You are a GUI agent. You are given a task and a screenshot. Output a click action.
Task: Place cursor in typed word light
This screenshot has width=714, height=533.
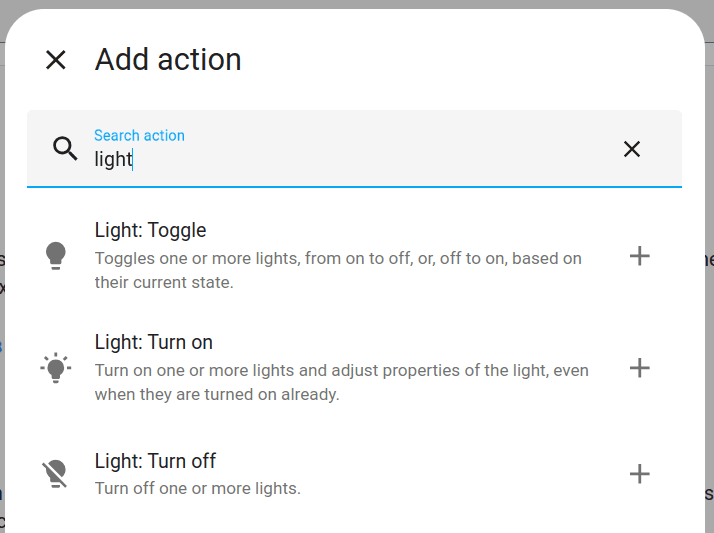[x=113, y=159]
